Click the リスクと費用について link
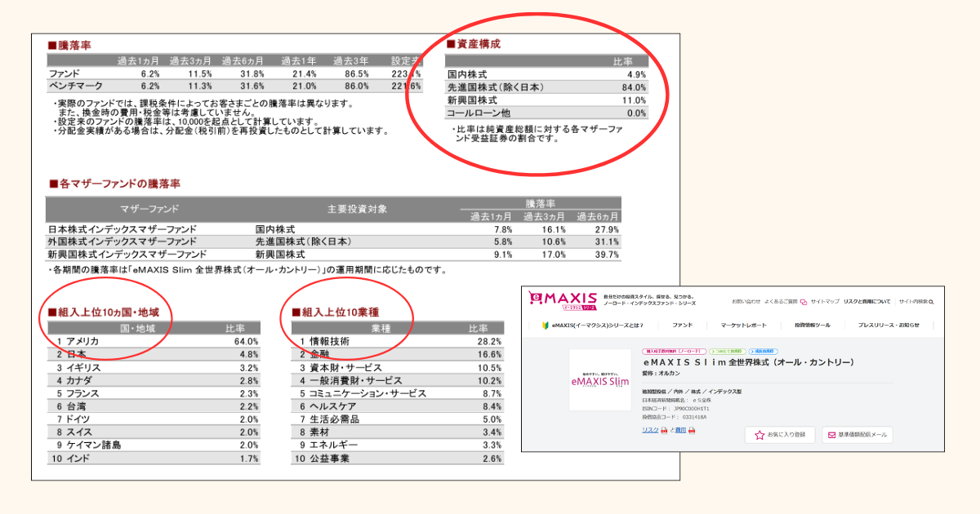This screenshot has height=514, width=980. 867,301
